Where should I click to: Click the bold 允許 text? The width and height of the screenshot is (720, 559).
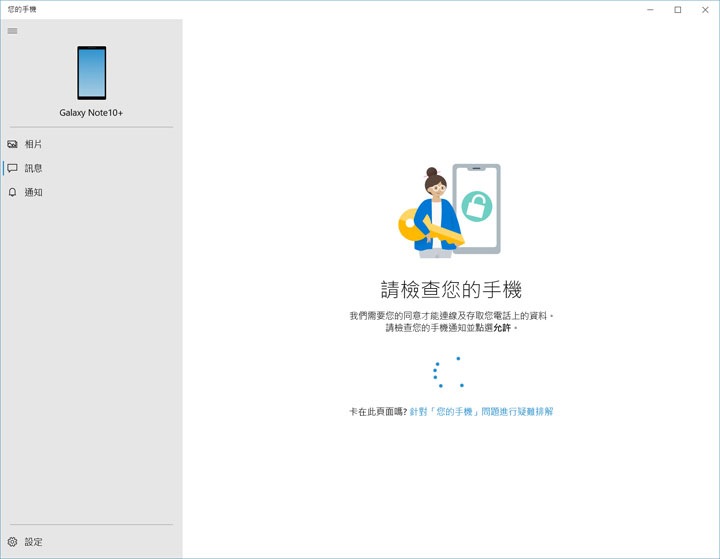tap(502, 327)
